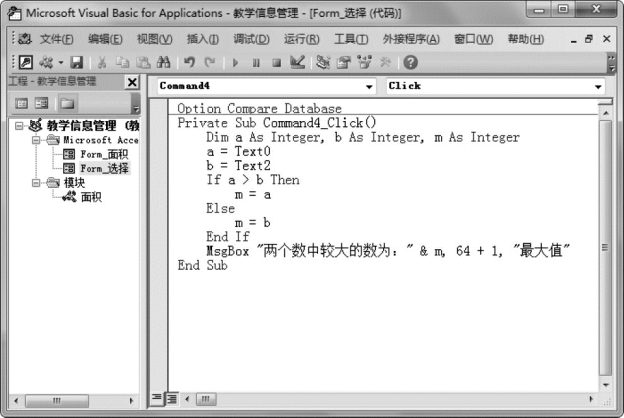624x418 pixels.
Task: Paste using toolbar clipboard icon
Action: pos(143,63)
